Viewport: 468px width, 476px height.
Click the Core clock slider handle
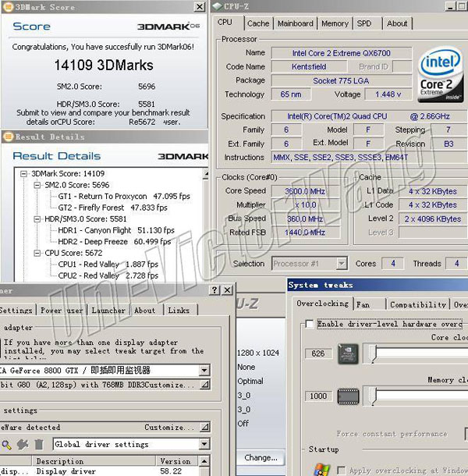pos(374,354)
